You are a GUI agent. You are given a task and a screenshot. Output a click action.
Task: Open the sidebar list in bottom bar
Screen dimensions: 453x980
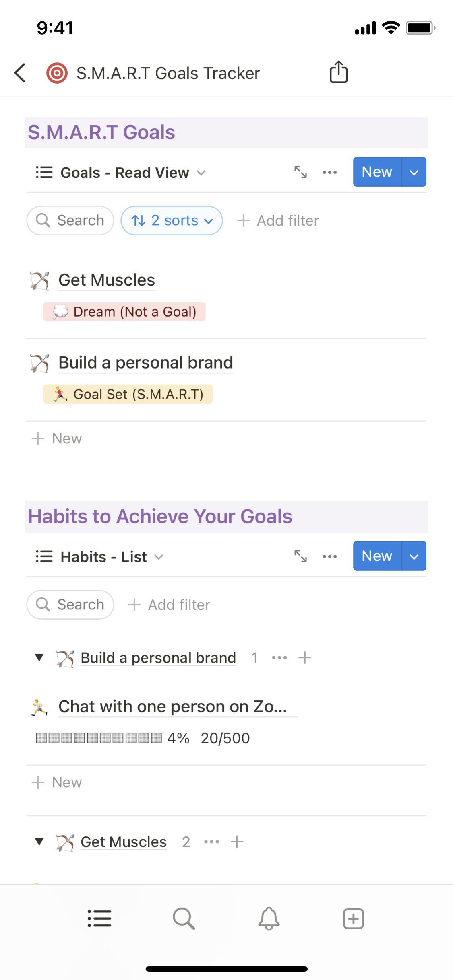pos(99,918)
